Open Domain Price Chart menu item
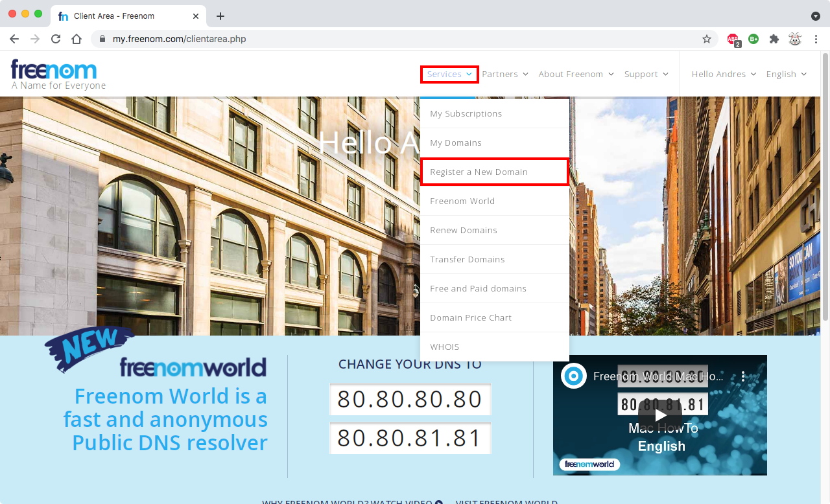This screenshot has width=830, height=504. [x=471, y=318]
